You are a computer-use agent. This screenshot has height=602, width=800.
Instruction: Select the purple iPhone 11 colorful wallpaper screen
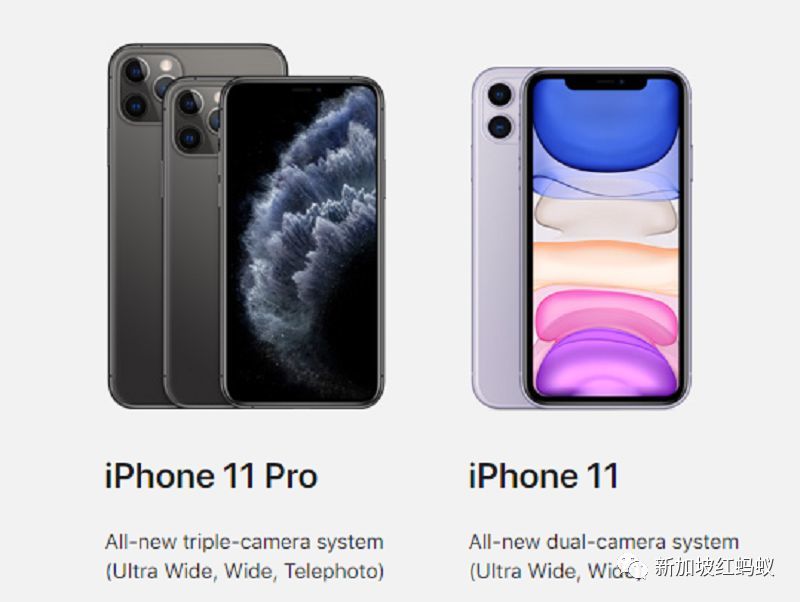pyautogui.click(x=606, y=237)
